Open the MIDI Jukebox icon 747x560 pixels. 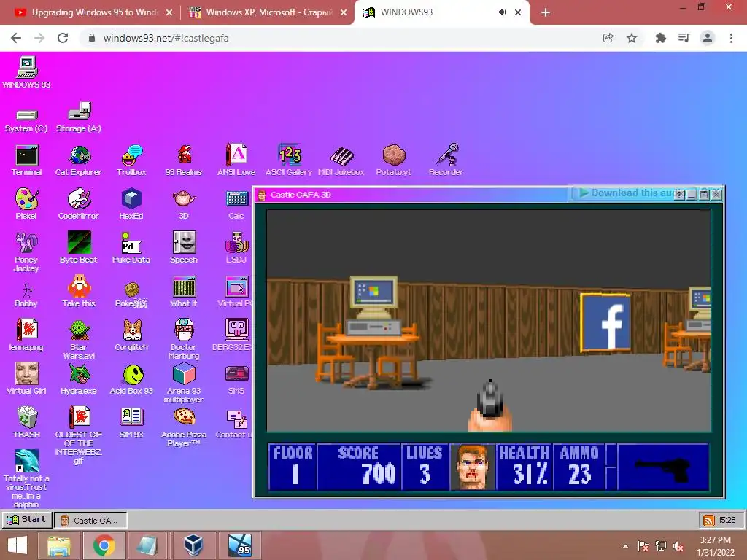[x=341, y=160]
